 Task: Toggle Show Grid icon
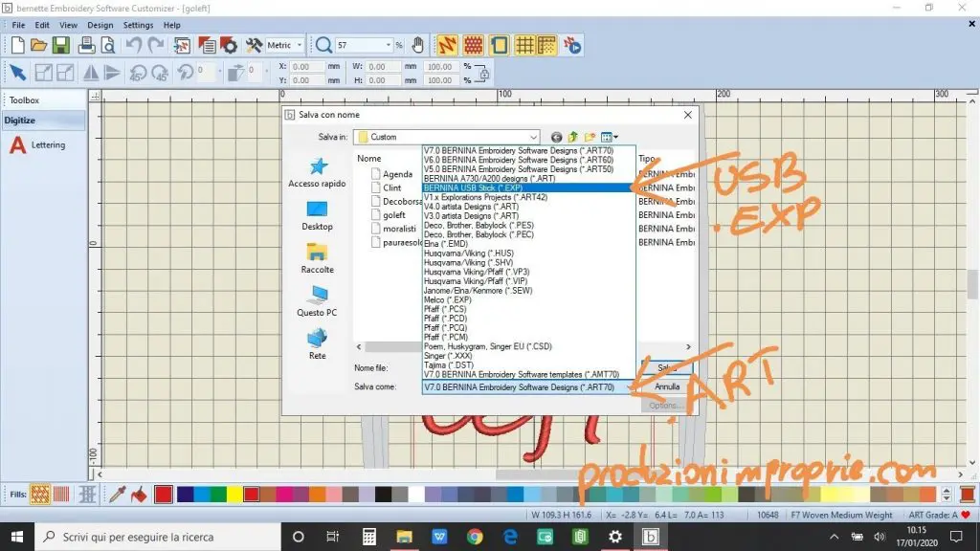pos(524,45)
